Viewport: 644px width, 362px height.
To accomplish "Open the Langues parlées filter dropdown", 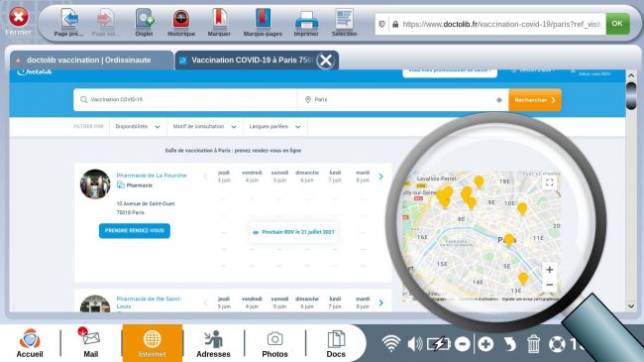I will [274, 127].
